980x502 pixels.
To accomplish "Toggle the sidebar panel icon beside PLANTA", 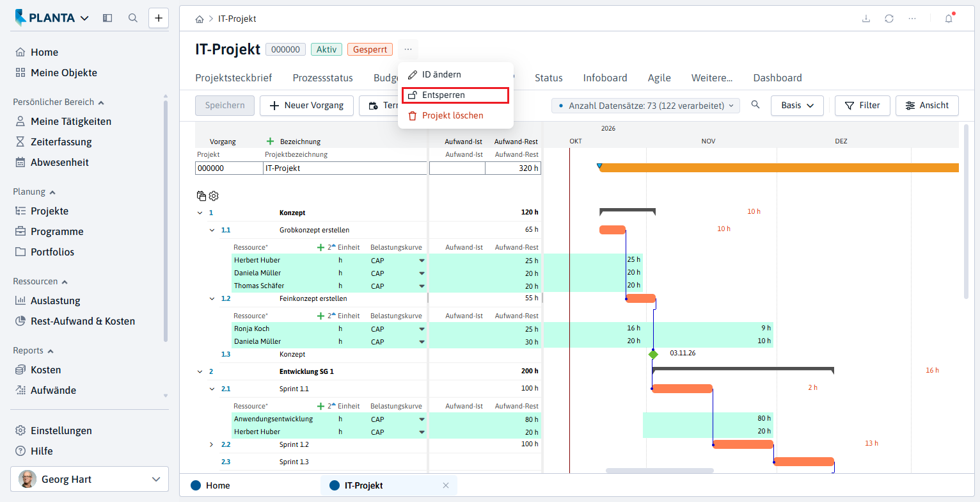I will pyautogui.click(x=107, y=18).
